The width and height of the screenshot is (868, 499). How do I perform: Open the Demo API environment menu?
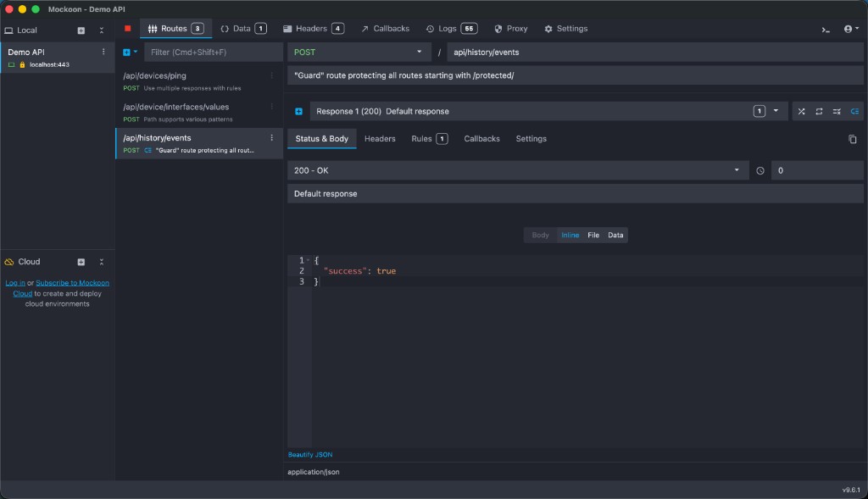[103, 52]
